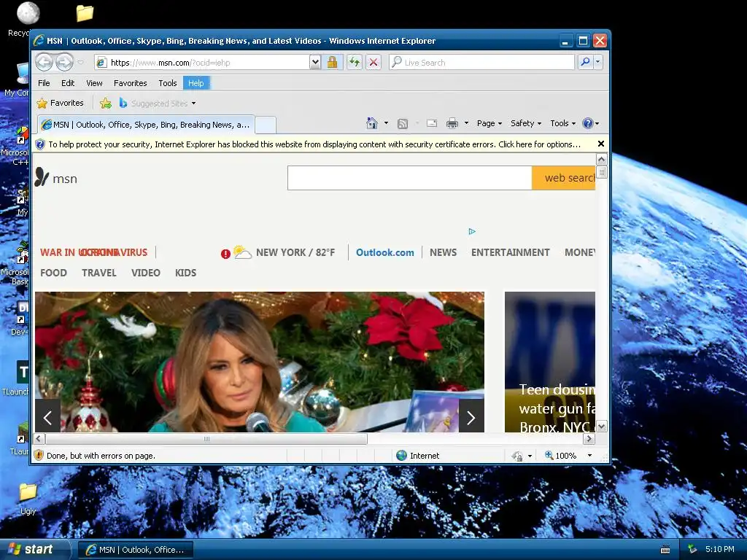The height and width of the screenshot is (560, 747).
Task: Print the page with printer icon
Action: tap(452, 123)
